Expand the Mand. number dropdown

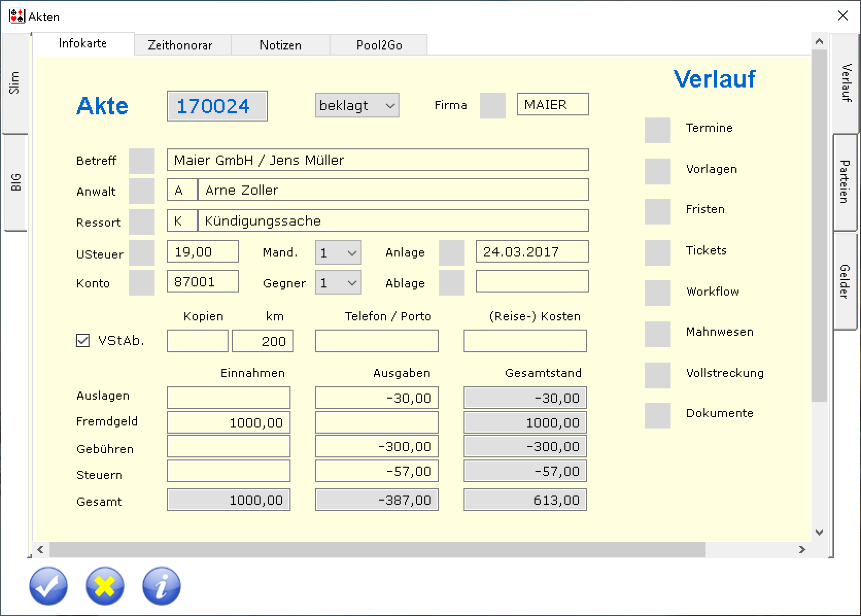click(338, 253)
